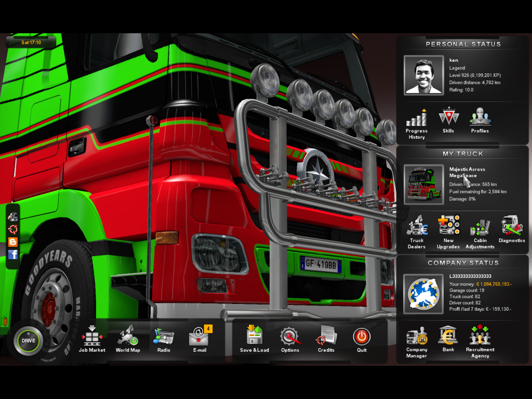Screen dimensions: 532x399
Task: Open Company Manager
Action: click(x=417, y=342)
